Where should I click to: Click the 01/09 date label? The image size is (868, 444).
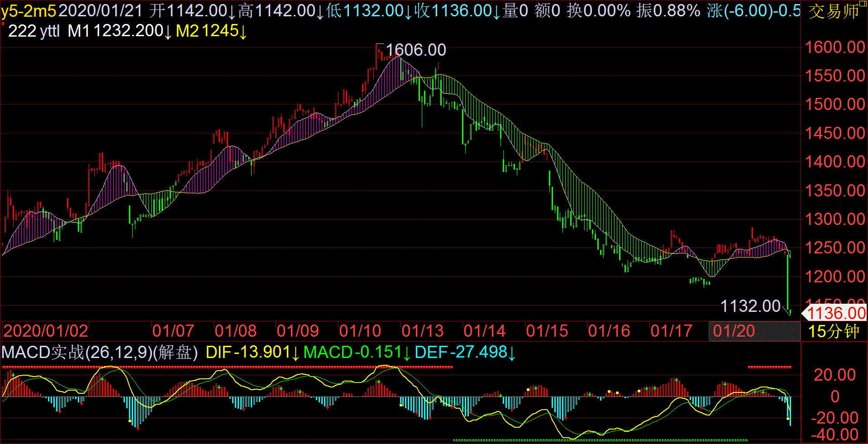click(x=297, y=331)
